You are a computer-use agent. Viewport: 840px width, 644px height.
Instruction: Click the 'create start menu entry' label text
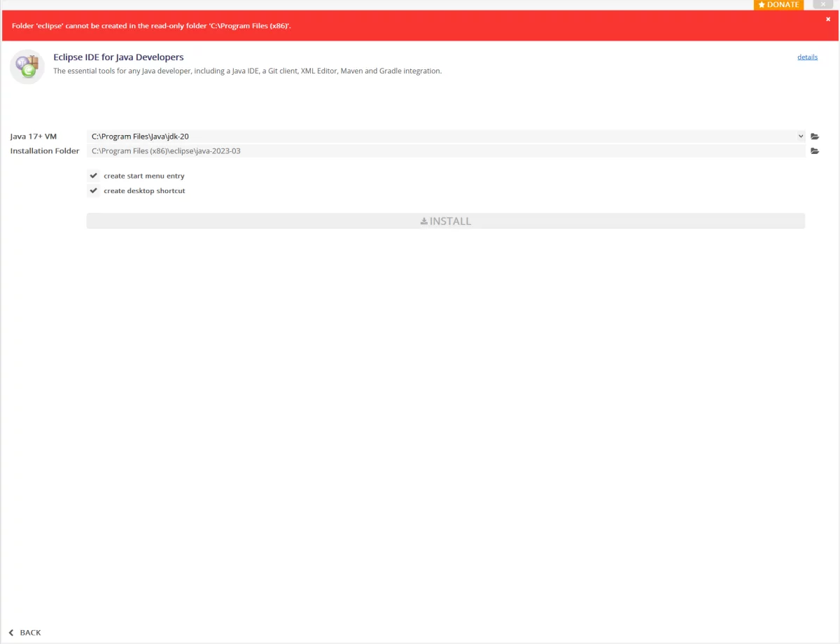click(144, 176)
